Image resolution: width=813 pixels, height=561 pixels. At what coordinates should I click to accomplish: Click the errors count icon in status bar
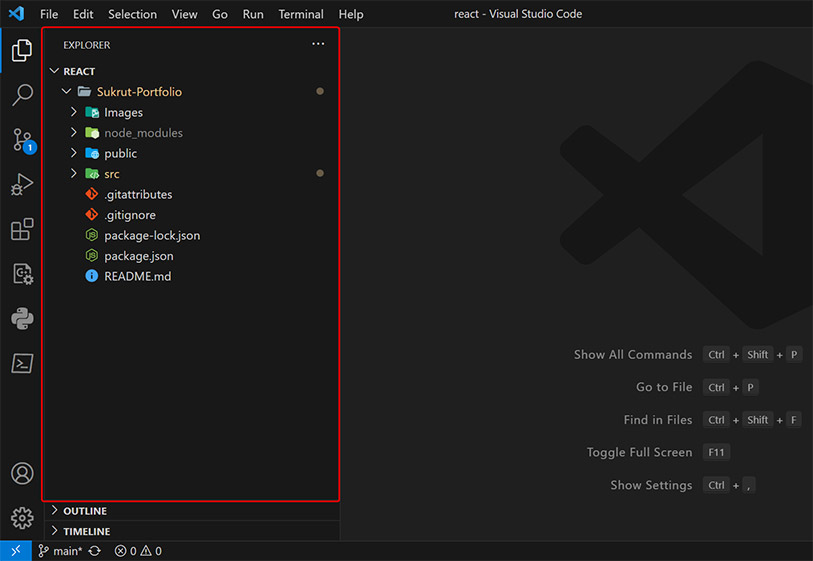120,551
